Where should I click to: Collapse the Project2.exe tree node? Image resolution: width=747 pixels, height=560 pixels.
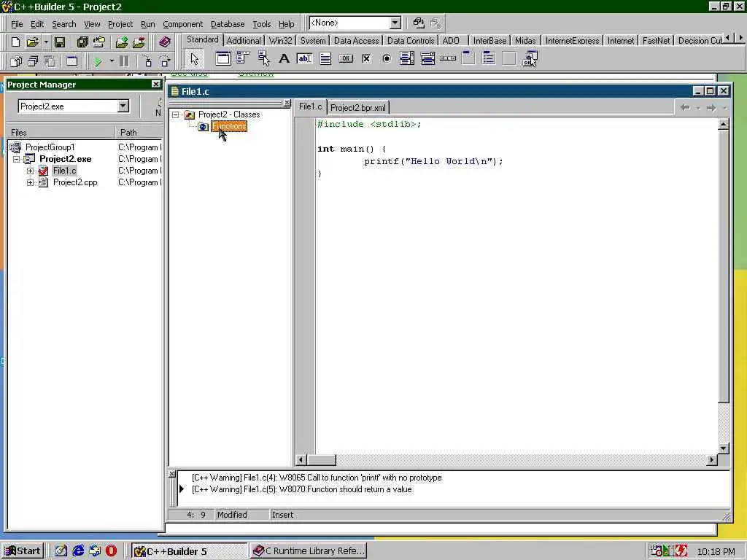16,159
